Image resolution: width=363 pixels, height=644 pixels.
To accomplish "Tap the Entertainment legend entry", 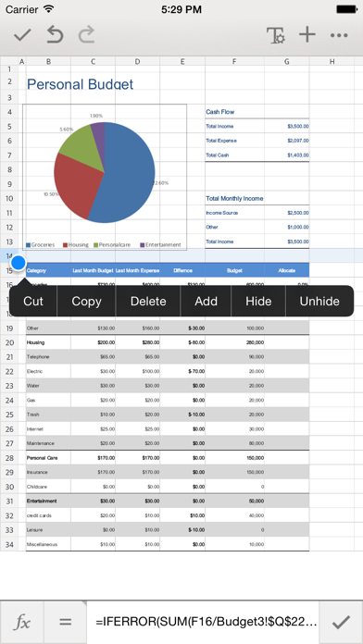I will 160,245.
